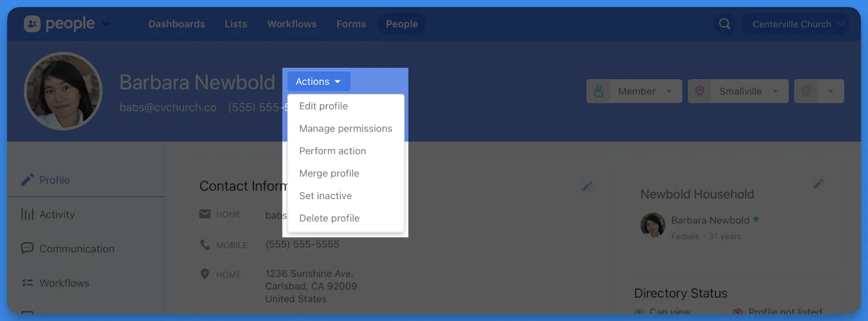The width and height of the screenshot is (868, 321).
Task: Open Communication in the sidebar
Action: pos(76,248)
